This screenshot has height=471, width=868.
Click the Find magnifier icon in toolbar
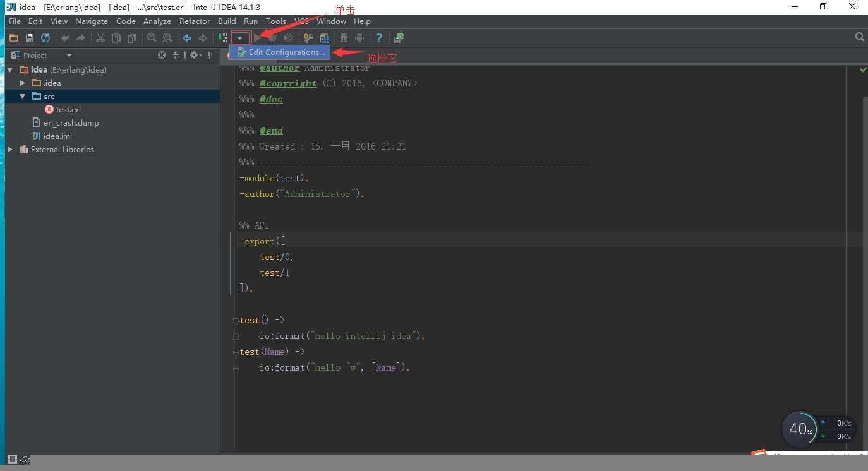152,38
